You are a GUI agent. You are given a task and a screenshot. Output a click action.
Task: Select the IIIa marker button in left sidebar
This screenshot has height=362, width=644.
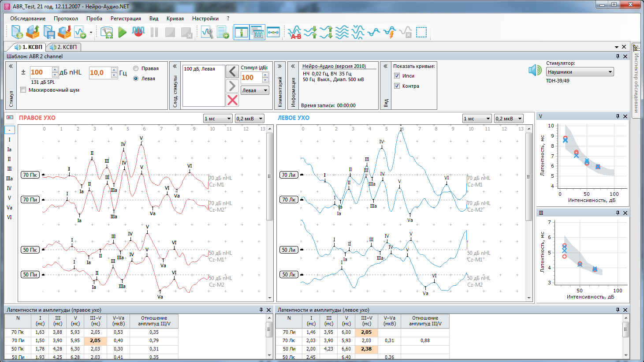9,179
